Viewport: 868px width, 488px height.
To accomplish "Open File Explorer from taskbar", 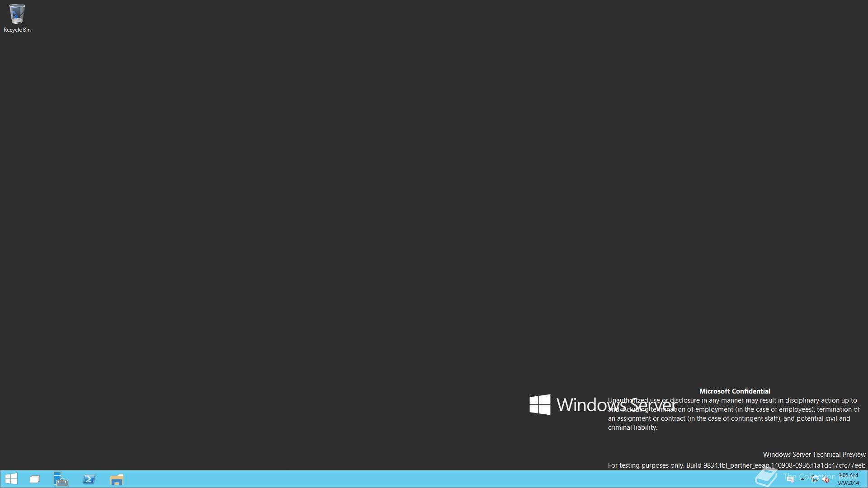I will pyautogui.click(x=117, y=479).
